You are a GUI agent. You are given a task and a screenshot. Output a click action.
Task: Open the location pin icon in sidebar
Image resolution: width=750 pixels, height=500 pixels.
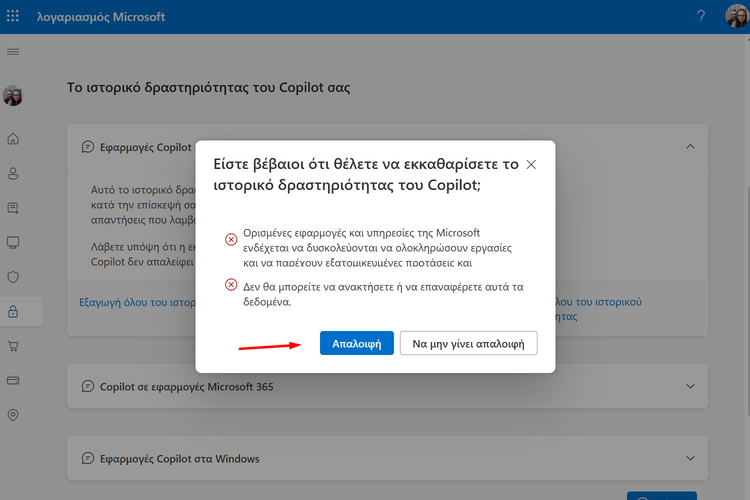pos(13,415)
